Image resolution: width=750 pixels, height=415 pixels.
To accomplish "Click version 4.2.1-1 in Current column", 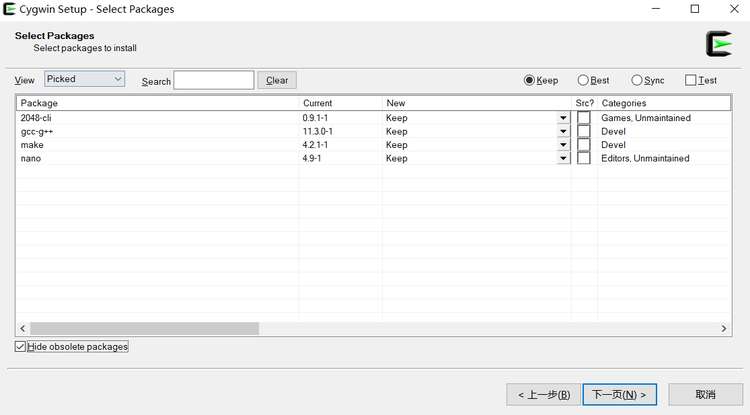I will pos(315,144).
